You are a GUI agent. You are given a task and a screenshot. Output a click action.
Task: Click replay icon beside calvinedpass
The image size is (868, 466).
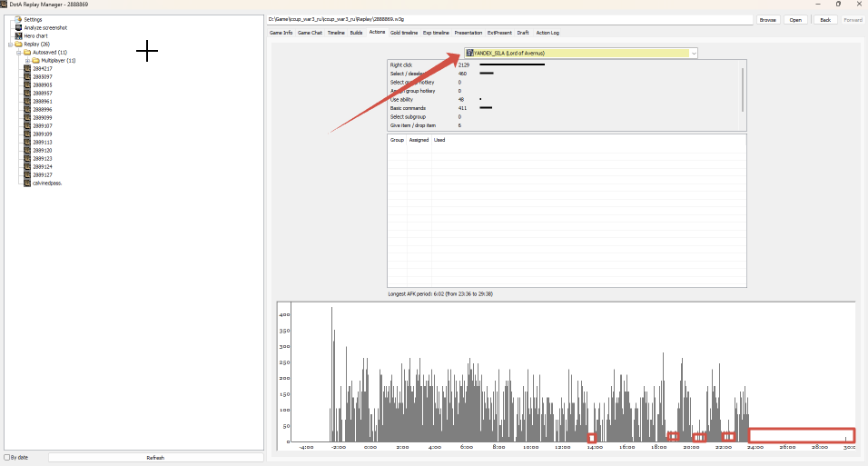(27, 183)
